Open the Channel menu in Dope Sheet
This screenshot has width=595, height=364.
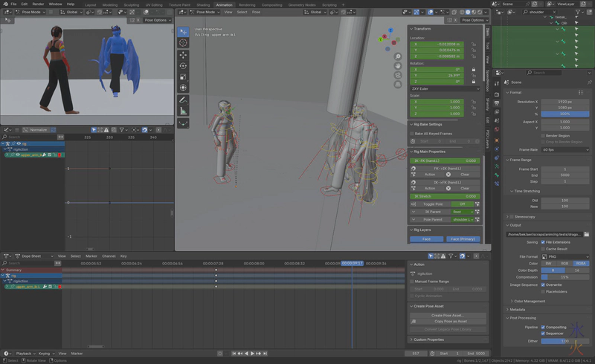pyautogui.click(x=109, y=256)
